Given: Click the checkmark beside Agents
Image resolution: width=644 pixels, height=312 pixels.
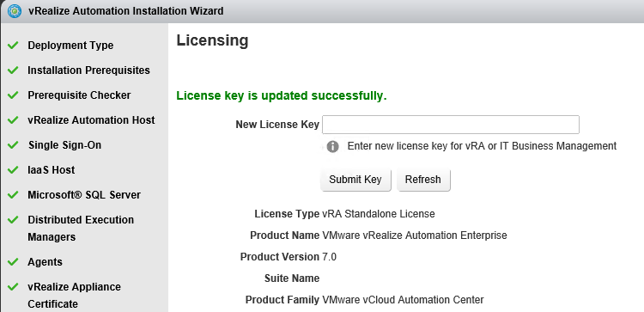Looking at the screenshot, I should click(13, 261).
